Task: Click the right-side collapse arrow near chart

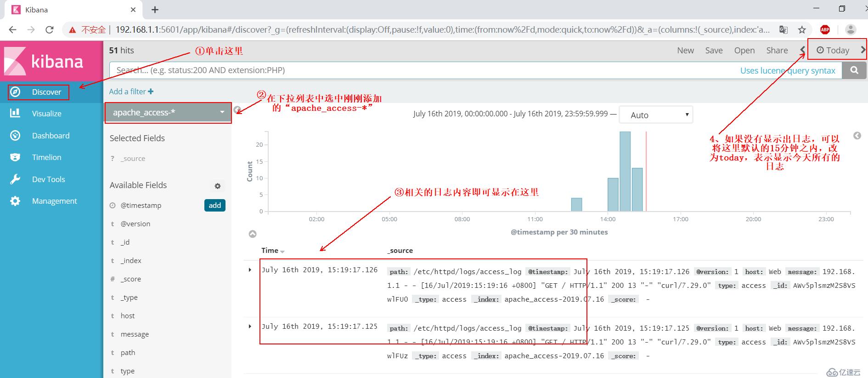Action: click(857, 136)
